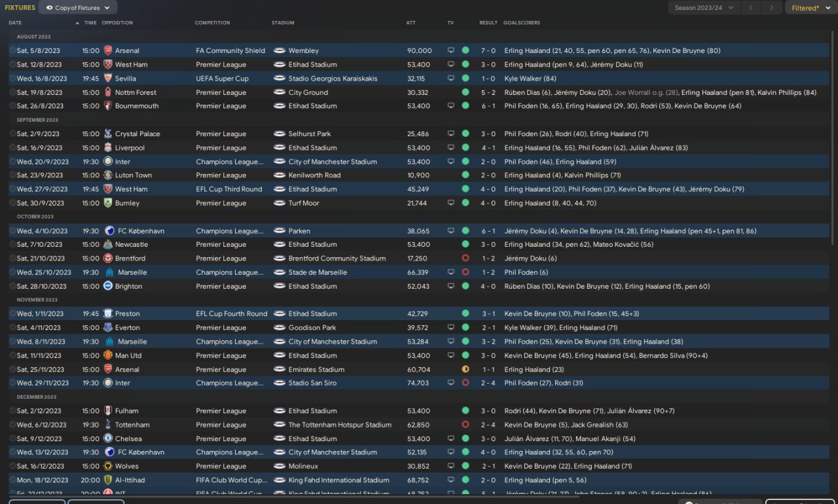The width and height of the screenshot is (838, 504).
Task: Click the 90,000 attendance figure
Action: click(x=420, y=50)
